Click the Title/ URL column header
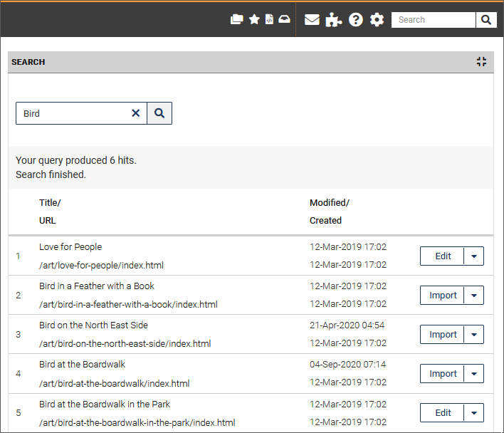Viewport: 504px width, 433px height. 50,212
